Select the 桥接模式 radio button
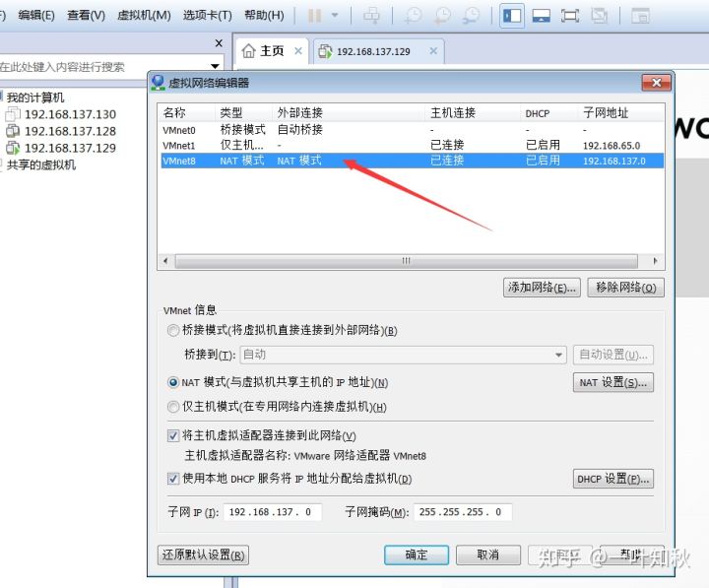709x588 pixels. pos(172,330)
